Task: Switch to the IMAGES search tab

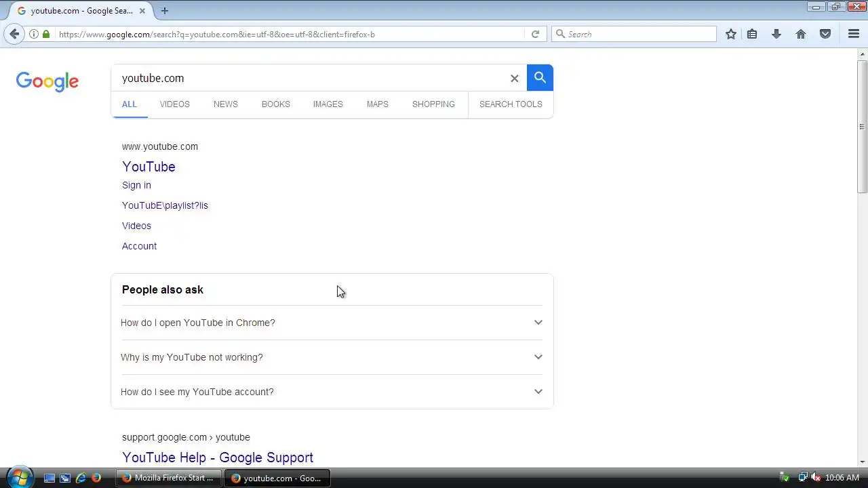Action: [328, 104]
